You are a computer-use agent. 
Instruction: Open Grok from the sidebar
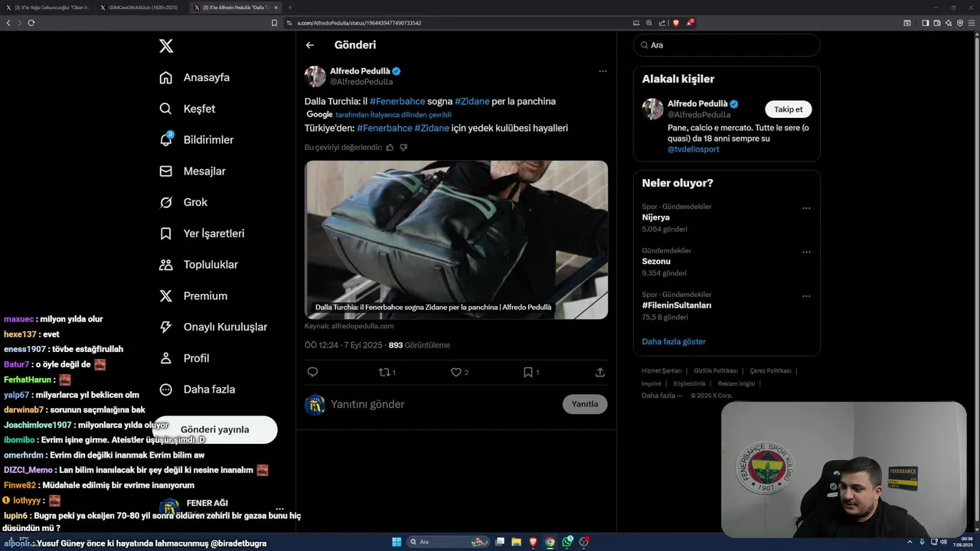tap(184, 202)
